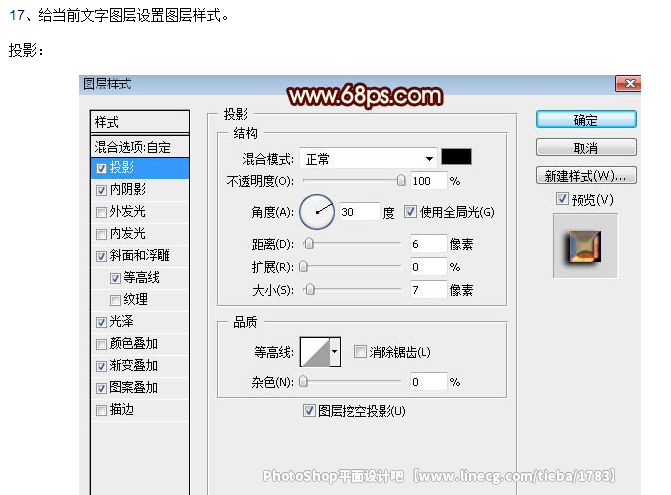Image resolution: width=671 pixels, height=495 pixels.
Task: Click the style preview thumbnail
Action: click(x=585, y=246)
